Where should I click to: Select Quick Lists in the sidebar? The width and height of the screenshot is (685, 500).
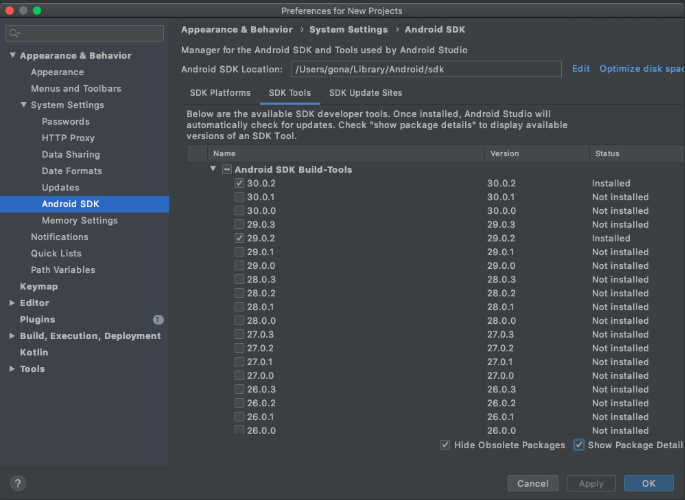click(56, 253)
